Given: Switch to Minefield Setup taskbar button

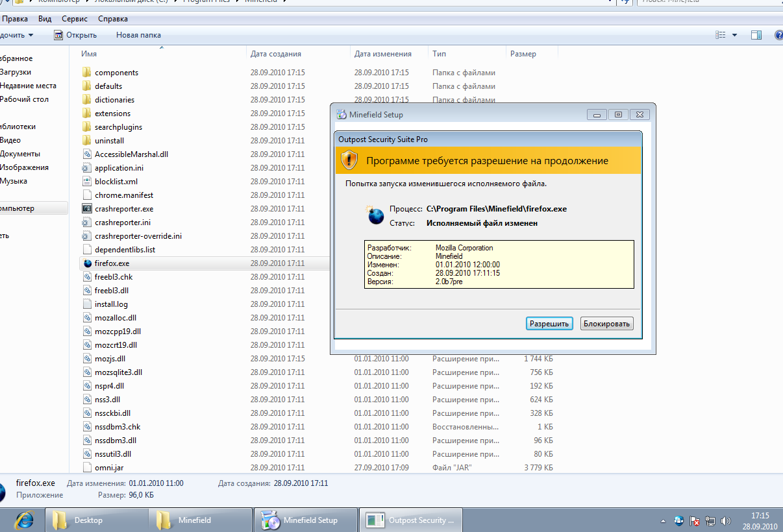Looking at the screenshot, I should point(305,520).
